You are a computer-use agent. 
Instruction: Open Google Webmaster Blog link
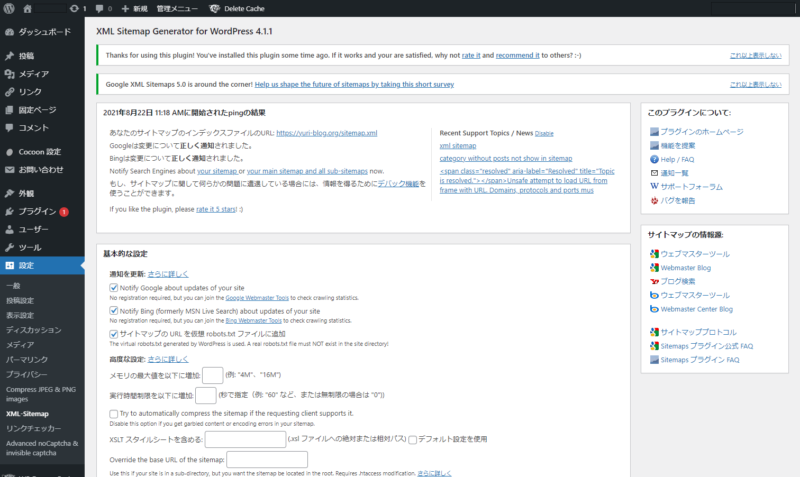tap(685, 267)
